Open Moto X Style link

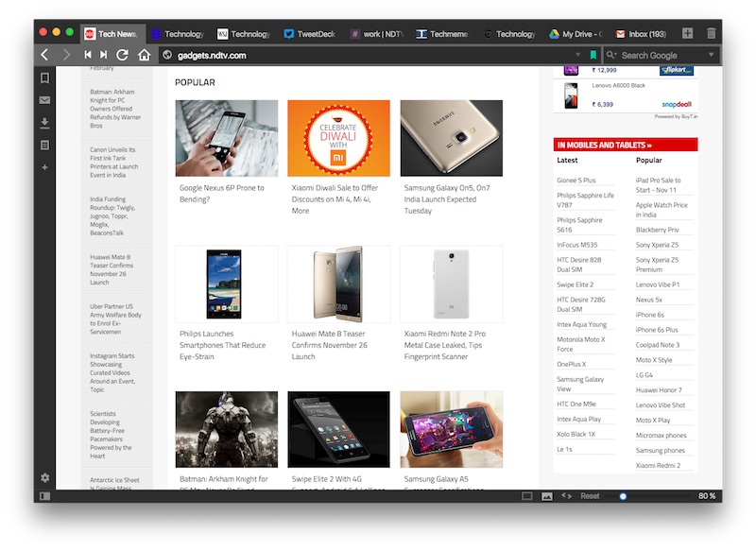654,360
